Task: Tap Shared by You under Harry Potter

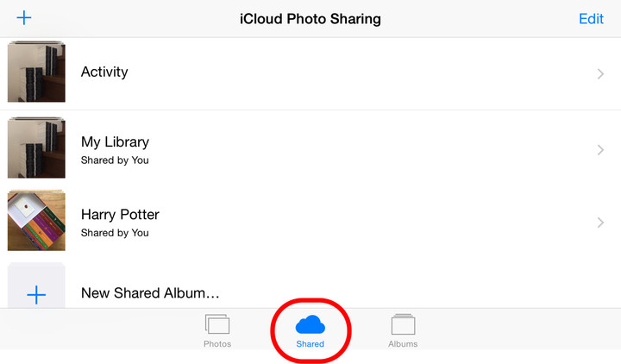Action: click(x=115, y=233)
